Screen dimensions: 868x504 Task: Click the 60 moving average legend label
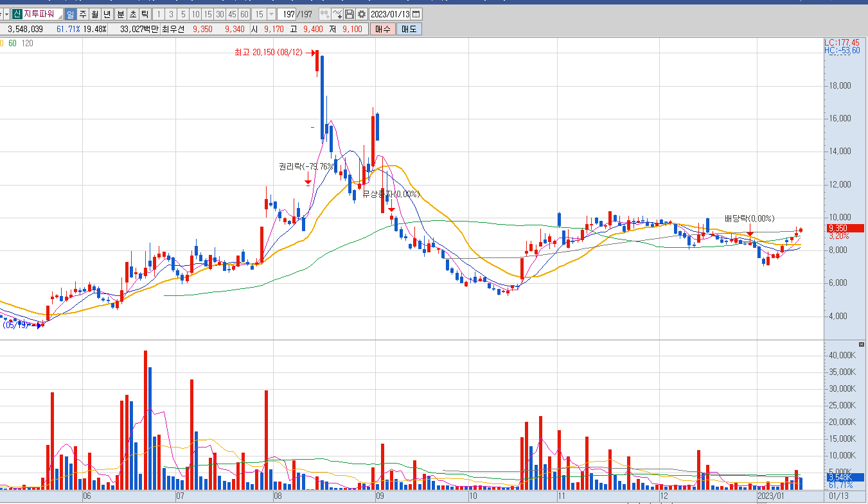click(13, 43)
